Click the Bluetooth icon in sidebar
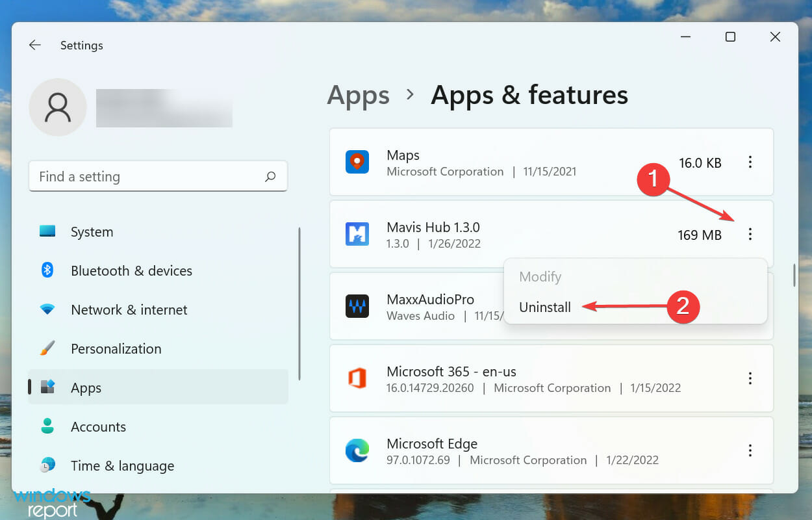812x520 pixels. pos(47,270)
